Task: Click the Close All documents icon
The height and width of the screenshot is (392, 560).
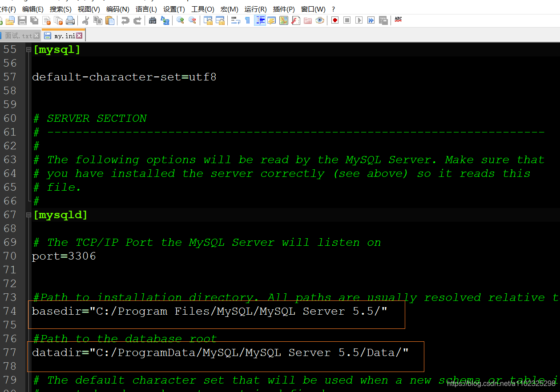Action: coord(58,20)
